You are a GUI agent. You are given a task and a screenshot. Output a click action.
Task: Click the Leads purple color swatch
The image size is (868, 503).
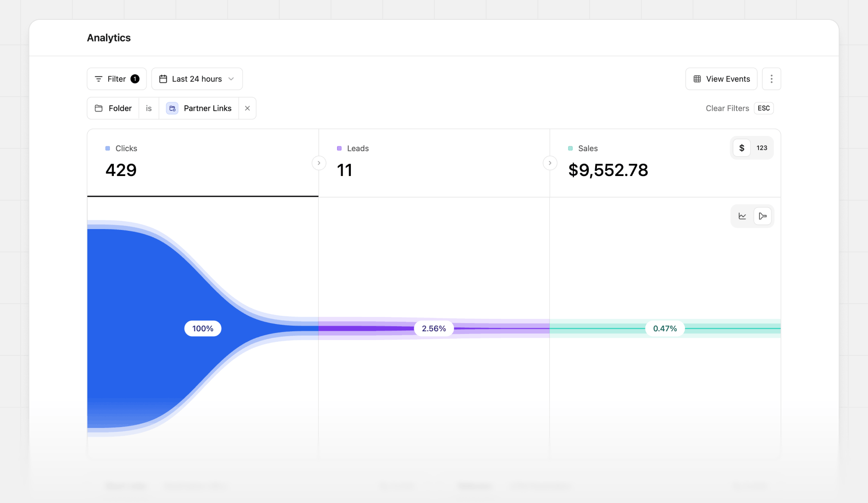(339, 148)
